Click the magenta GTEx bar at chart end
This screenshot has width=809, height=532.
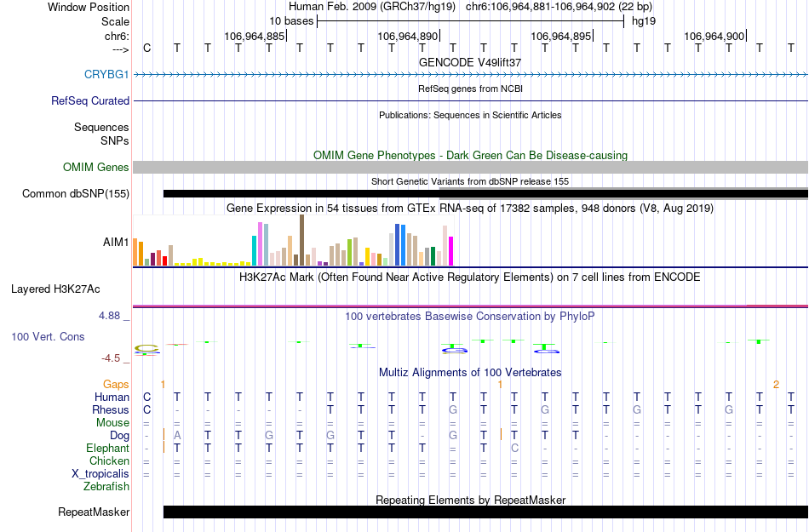coord(451,251)
